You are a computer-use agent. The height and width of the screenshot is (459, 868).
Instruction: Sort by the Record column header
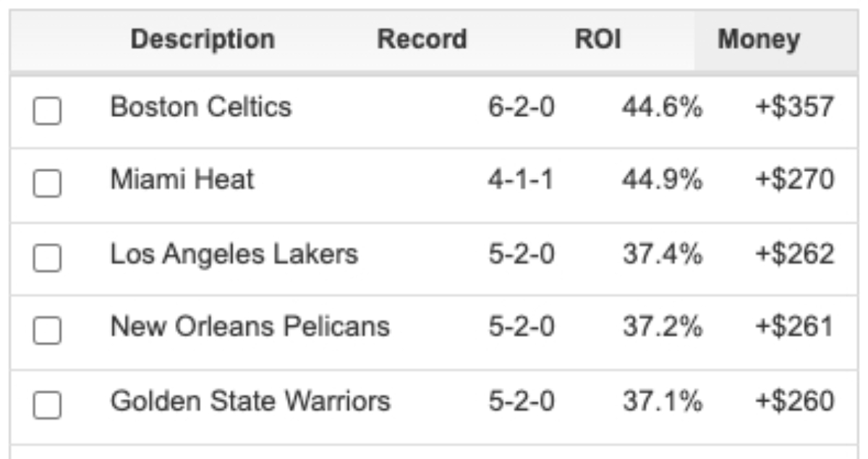point(422,39)
